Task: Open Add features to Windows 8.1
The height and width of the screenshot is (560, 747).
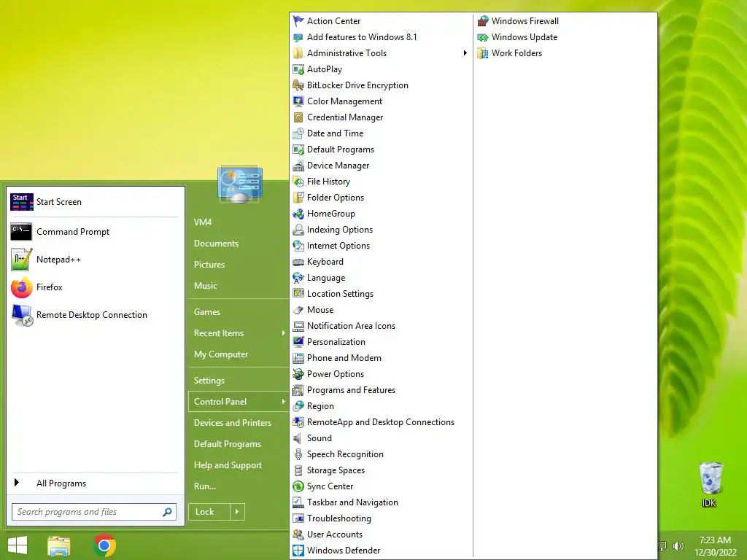Action: pos(362,37)
